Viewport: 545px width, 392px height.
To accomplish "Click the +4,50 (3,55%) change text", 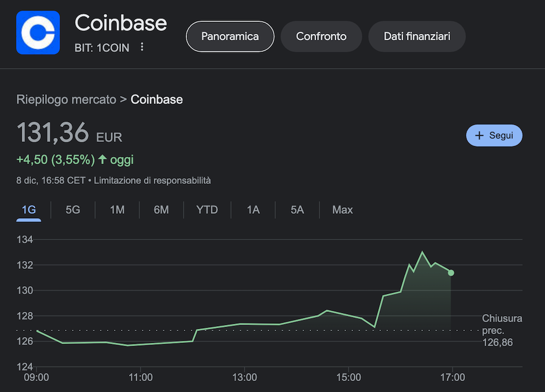I will (56, 160).
